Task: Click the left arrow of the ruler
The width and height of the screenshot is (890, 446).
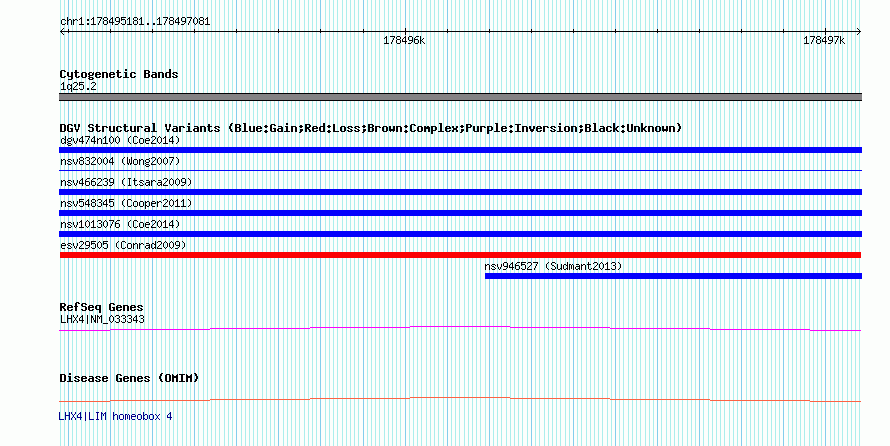Action: (x=63, y=32)
